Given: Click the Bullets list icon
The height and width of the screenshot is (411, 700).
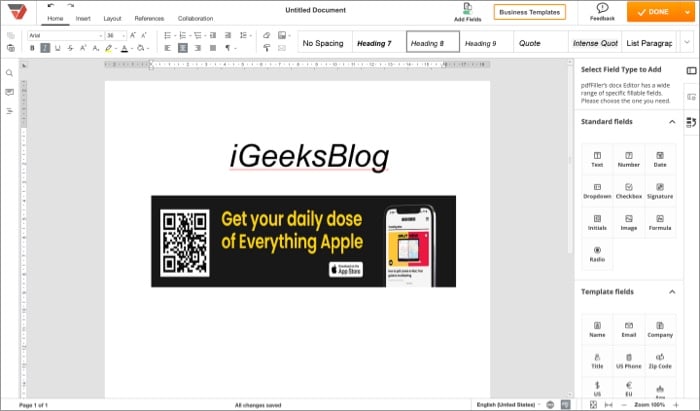Looking at the screenshot, I should [167, 35].
